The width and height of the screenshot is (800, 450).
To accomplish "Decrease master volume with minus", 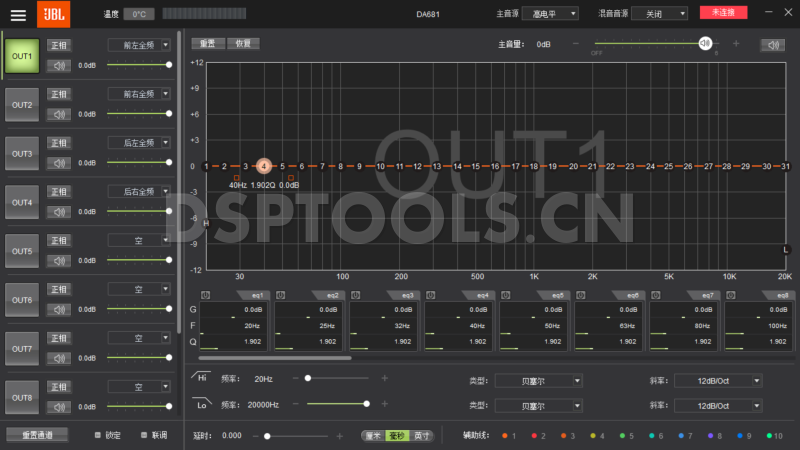I will pyautogui.click(x=576, y=44).
